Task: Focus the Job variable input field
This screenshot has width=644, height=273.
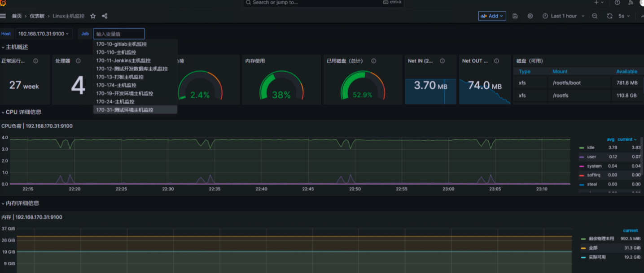Action: [119, 34]
